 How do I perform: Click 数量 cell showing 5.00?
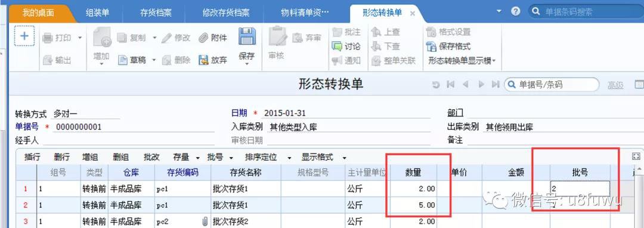(413, 205)
